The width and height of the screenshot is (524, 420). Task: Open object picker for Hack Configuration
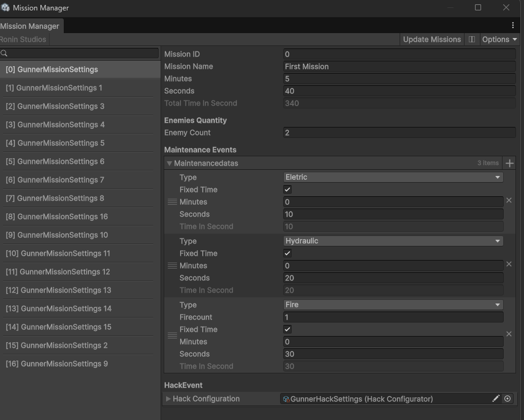(x=507, y=399)
